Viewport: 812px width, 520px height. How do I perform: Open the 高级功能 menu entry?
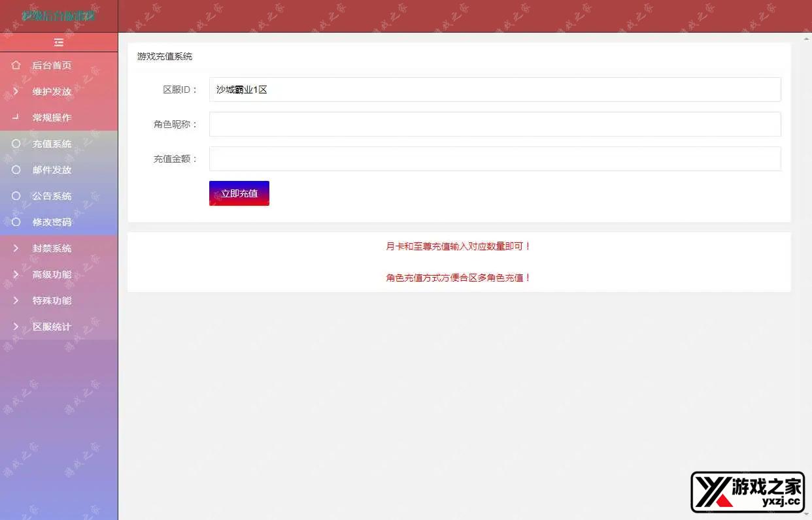point(52,274)
